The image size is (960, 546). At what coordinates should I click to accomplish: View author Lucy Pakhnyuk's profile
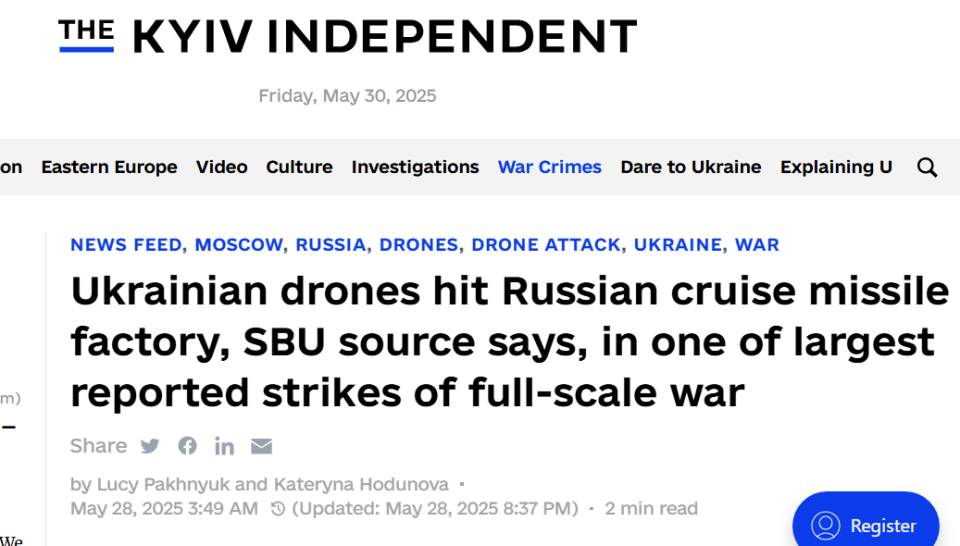pyautogui.click(x=163, y=484)
